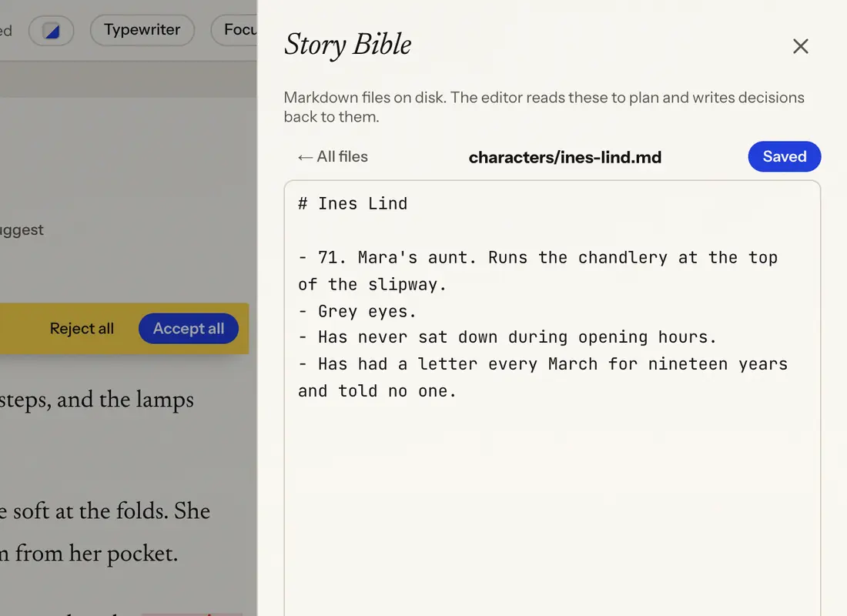Click the file name characters/ines-lind.md
Screen dimensions: 847x616
(565, 157)
